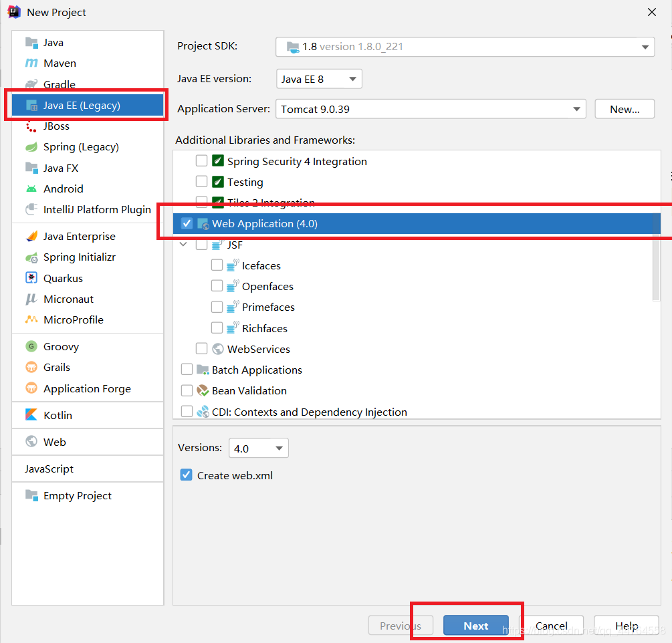Click the Quarkus icon
Screen dimensions: 672x643
click(x=31, y=278)
